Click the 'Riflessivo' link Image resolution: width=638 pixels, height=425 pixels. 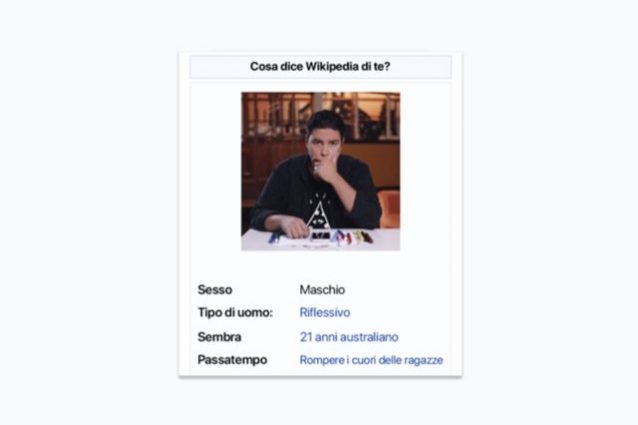pyautogui.click(x=325, y=312)
